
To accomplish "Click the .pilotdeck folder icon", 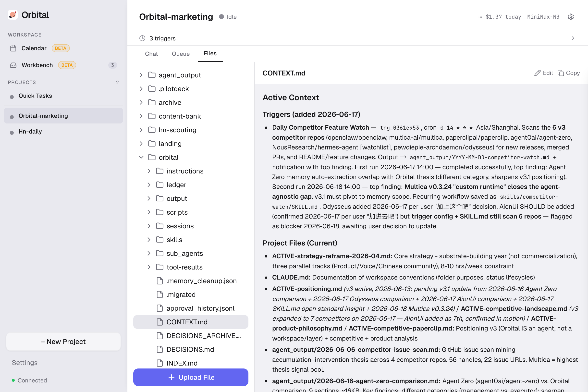I will click(x=152, y=89).
